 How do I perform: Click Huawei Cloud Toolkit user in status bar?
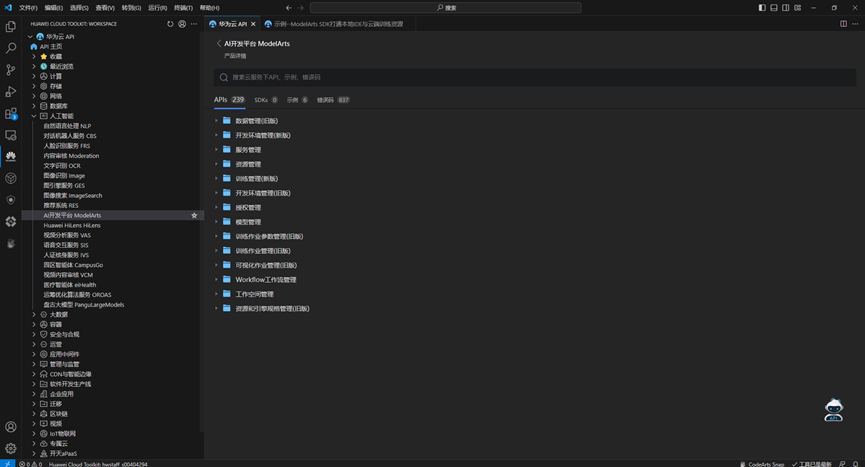98,464
